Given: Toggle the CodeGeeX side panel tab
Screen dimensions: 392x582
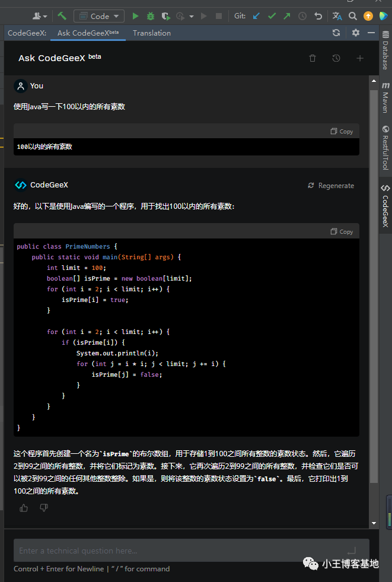Looking at the screenshot, I should (x=385, y=206).
